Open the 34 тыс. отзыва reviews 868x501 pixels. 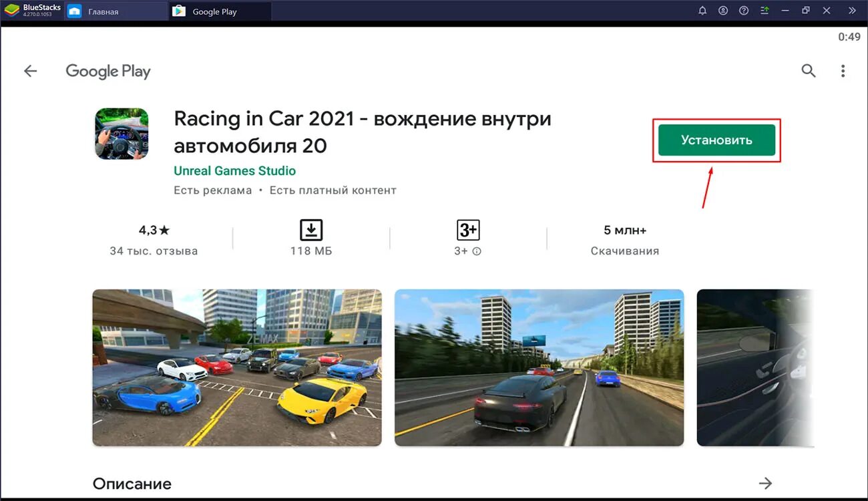(x=154, y=251)
